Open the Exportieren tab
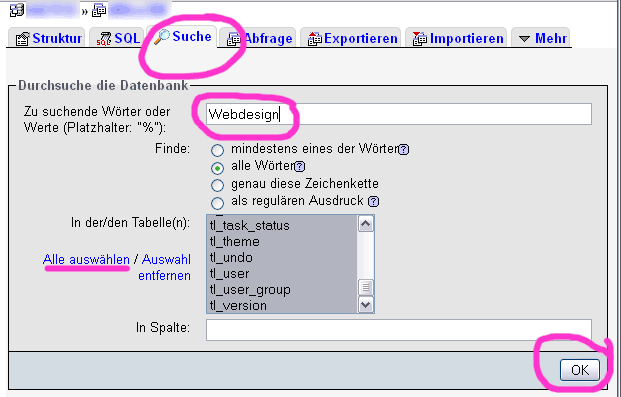The image size is (621, 397). click(x=351, y=38)
